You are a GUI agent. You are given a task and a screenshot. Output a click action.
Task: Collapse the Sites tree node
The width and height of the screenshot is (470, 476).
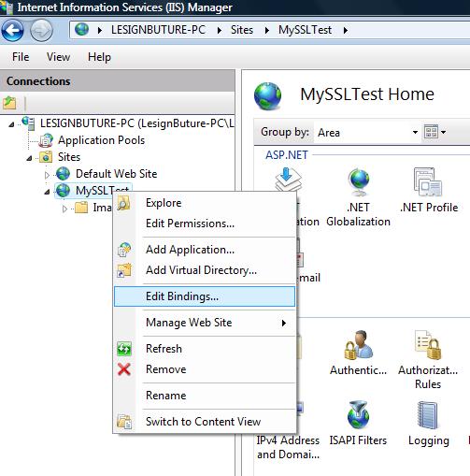pyautogui.click(x=29, y=158)
